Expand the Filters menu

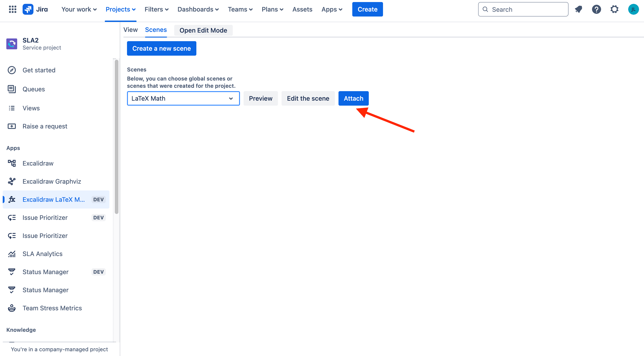coord(157,9)
